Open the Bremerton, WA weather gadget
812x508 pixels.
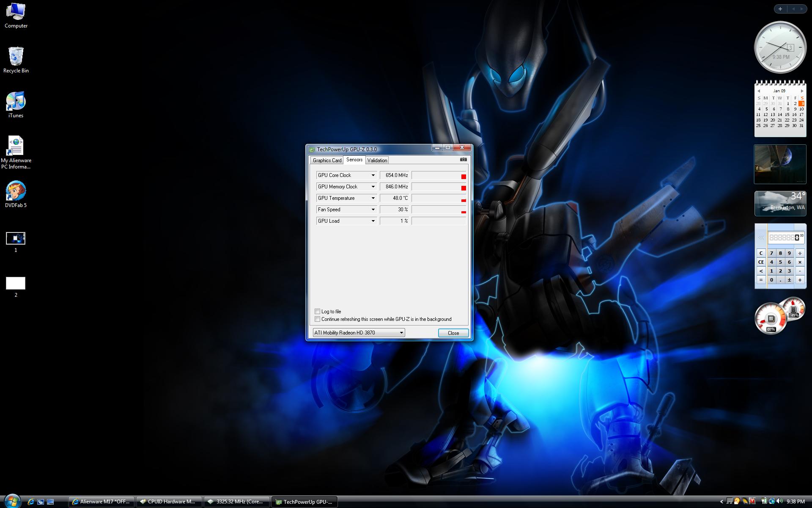click(780, 204)
